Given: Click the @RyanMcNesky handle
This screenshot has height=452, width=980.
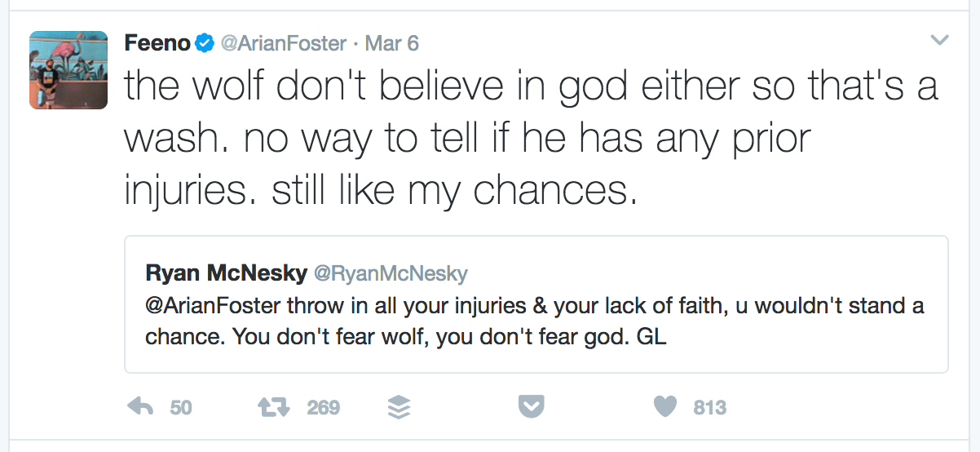Looking at the screenshot, I should point(391,273).
